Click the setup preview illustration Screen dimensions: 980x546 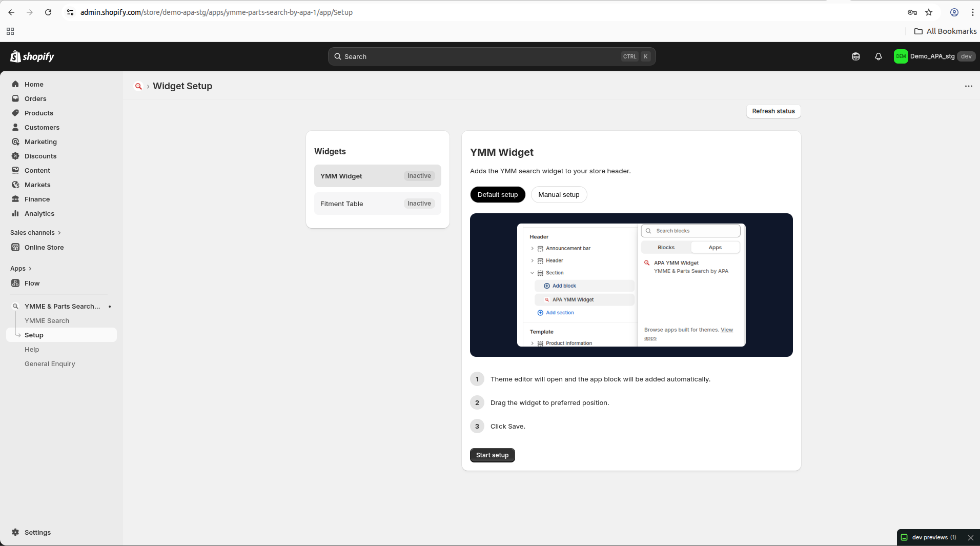[631, 285]
